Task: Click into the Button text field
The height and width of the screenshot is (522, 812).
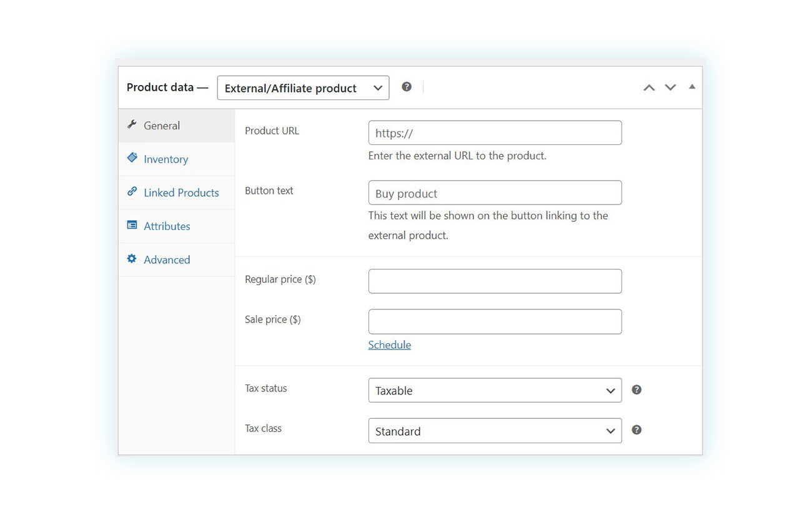Action: click(x=495, y=193)
